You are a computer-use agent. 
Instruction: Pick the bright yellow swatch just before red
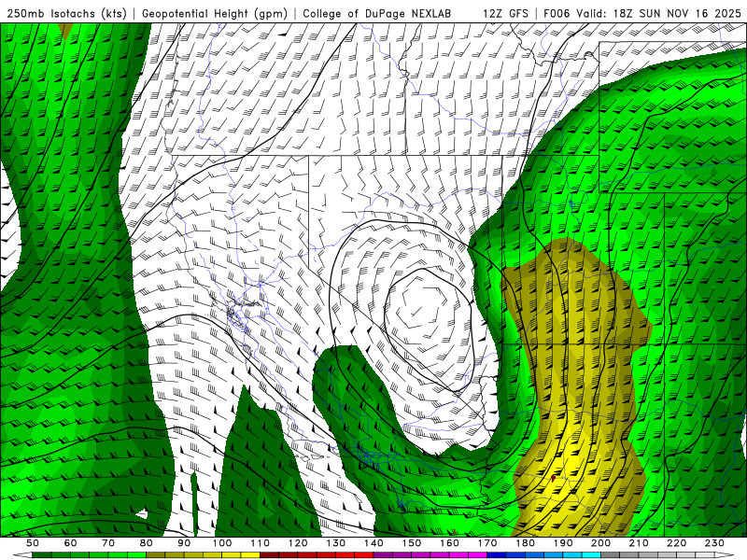250,555
